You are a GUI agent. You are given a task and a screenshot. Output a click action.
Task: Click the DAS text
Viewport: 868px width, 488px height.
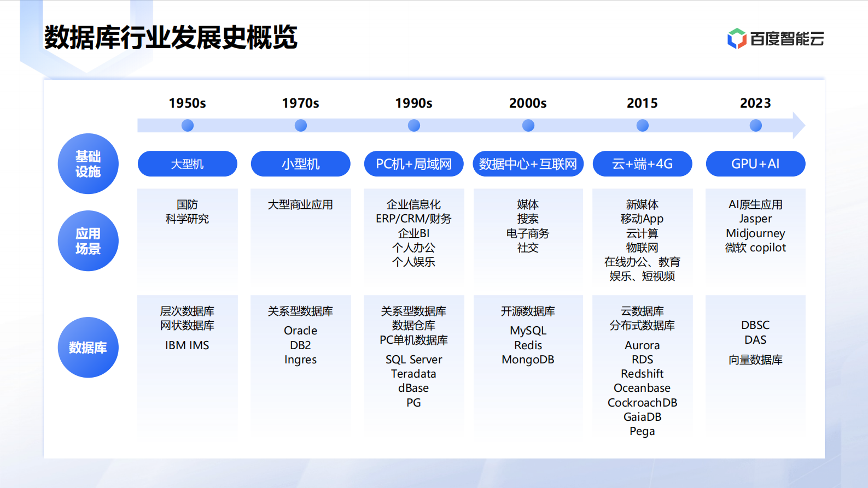[x=756, y=340]
